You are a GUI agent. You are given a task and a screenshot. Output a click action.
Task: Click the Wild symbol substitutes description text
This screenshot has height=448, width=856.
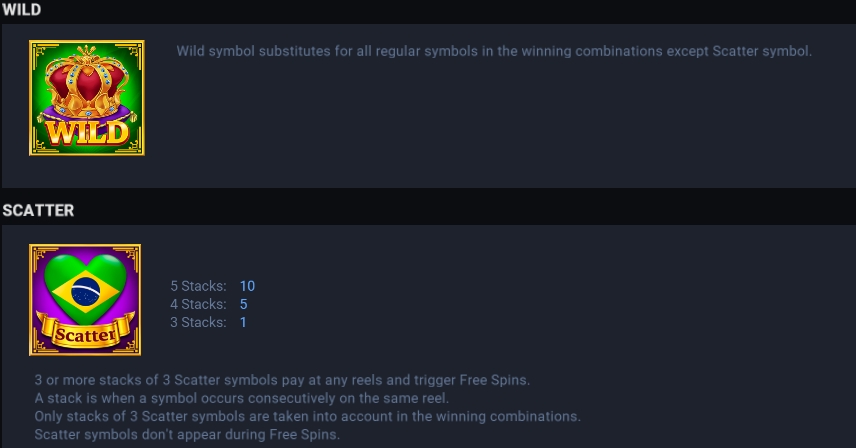(x=494, y=51)
